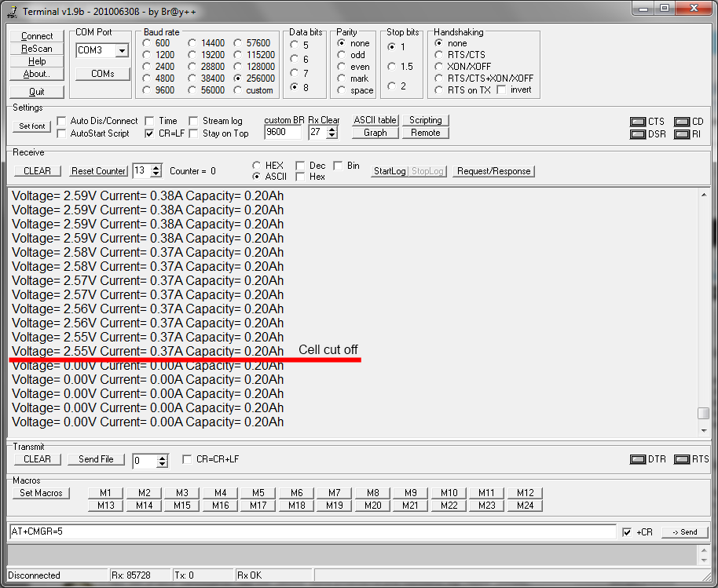The width and height of the screenshot is (718, 588).
Task: Select the 115200 baud rate
Action: tap(238, 55)
